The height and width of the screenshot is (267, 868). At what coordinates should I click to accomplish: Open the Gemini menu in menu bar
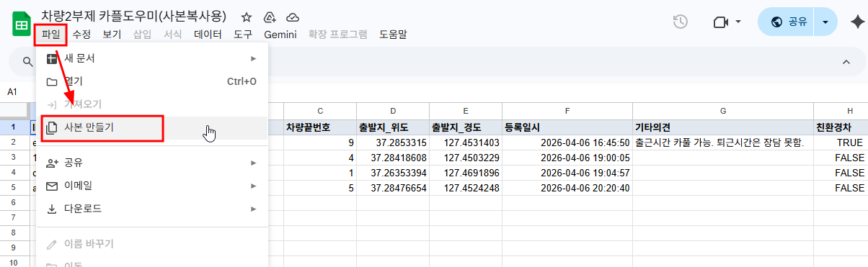coord(280,34)
